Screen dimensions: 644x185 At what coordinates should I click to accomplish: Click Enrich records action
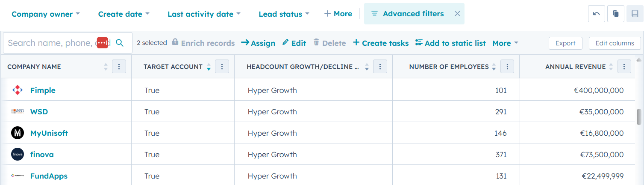tap(203, 43)
